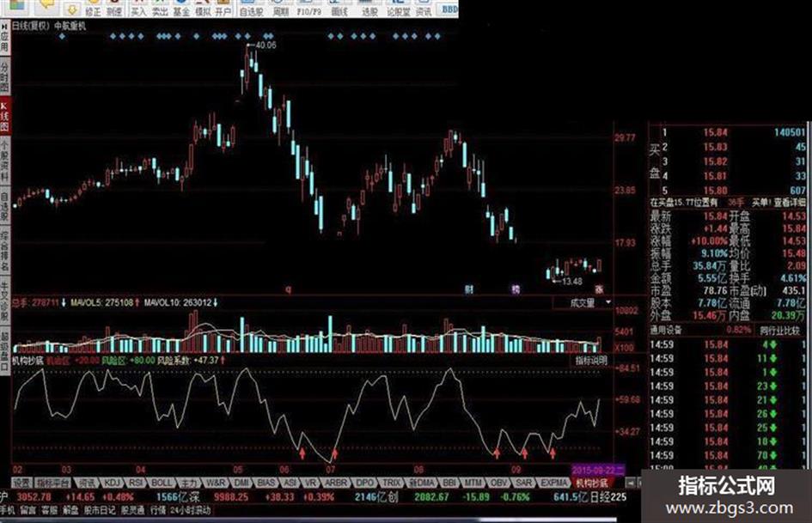This screenshot has width=812, height=523.
Task: Click the 同行业比较 link
Action: click(779, 330)
